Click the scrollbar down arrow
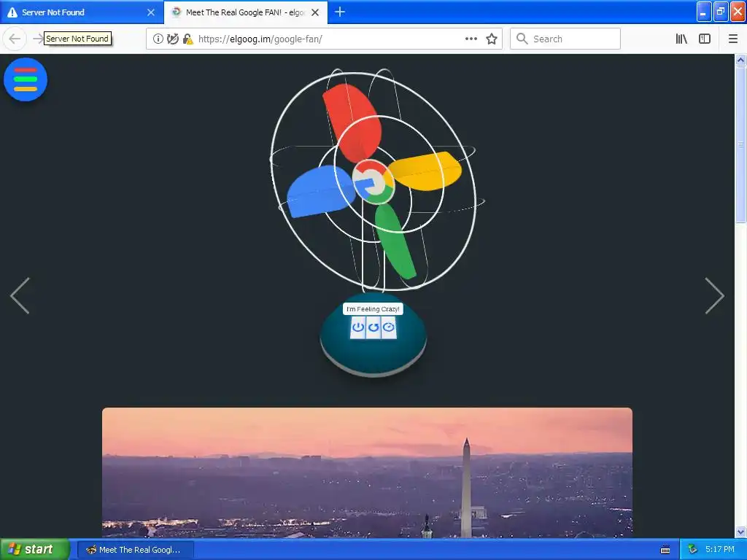The height and width of the screenshot is (560, 747). pos(740,532)
